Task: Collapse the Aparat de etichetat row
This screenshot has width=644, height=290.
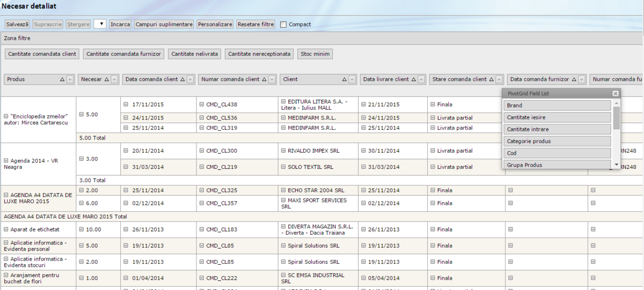Action: 6,229
